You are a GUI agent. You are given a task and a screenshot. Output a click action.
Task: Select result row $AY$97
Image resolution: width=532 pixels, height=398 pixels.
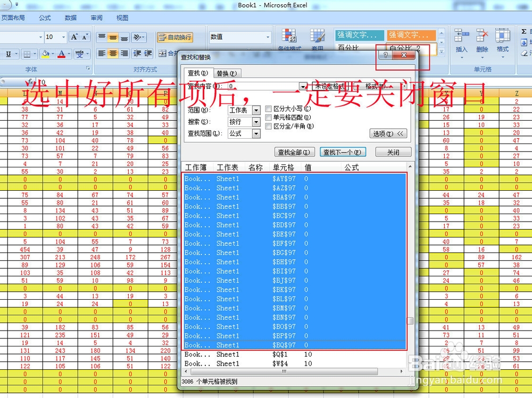tap(294, 179)
